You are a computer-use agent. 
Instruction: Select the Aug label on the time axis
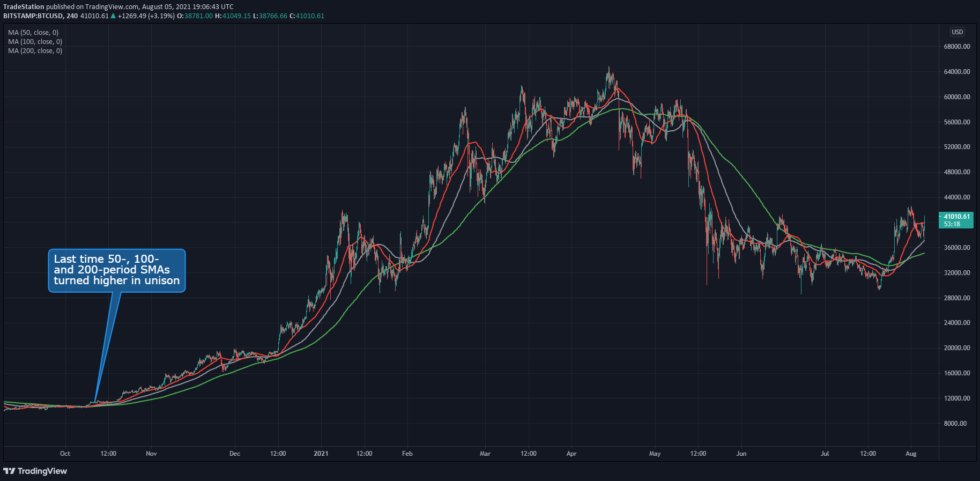(x=911, y=454)
